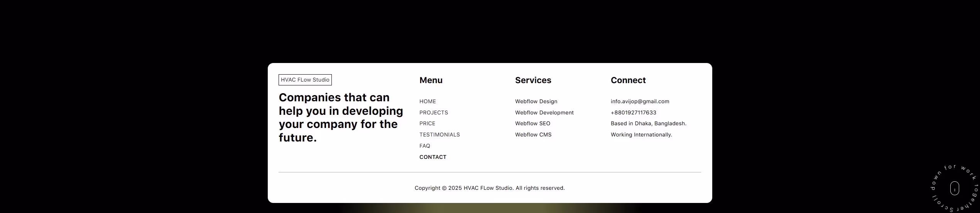The width and height of the screenshot is (980, 213).
Task: Open the Webflow CMS link
Action: 533,135
